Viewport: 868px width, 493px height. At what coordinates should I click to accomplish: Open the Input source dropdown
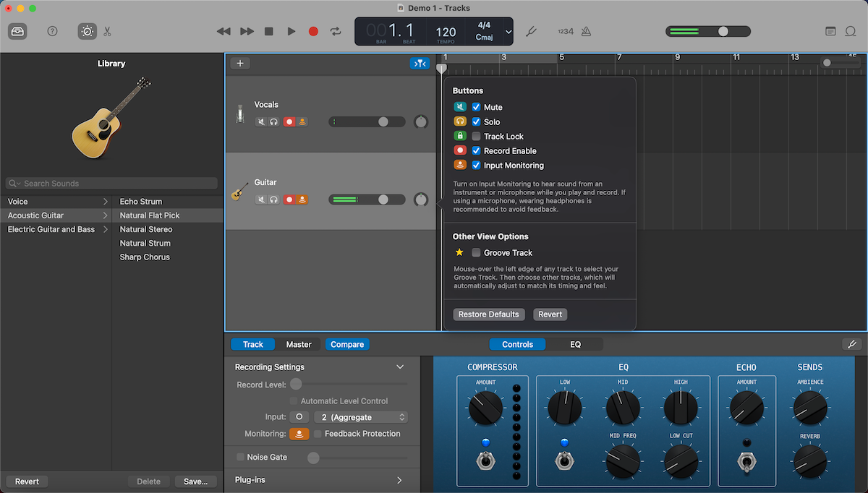361,417
